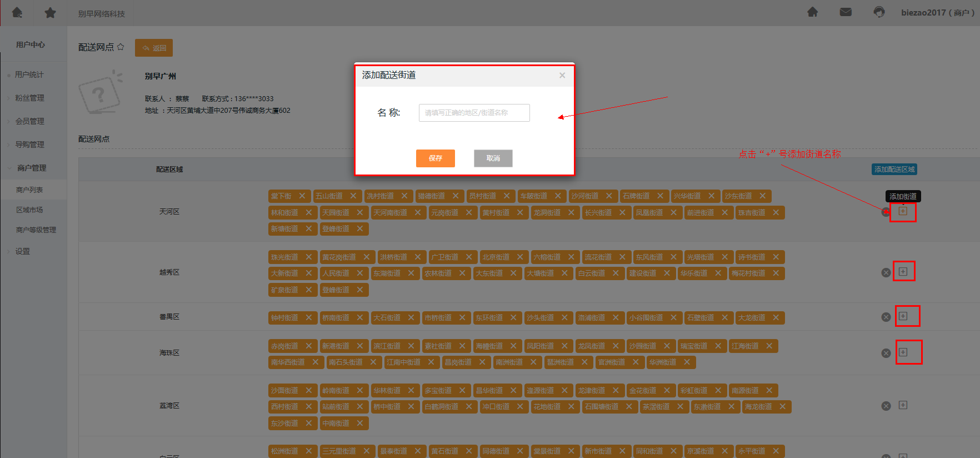Open the 商户等级管理 submenu item
Screen dimensions: 980x458
click(36, 230)
